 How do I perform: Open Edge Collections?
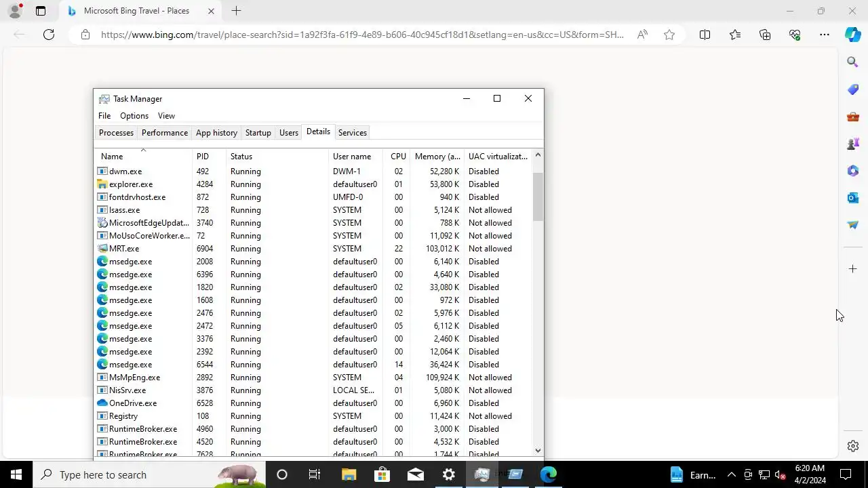coord(765,35)
